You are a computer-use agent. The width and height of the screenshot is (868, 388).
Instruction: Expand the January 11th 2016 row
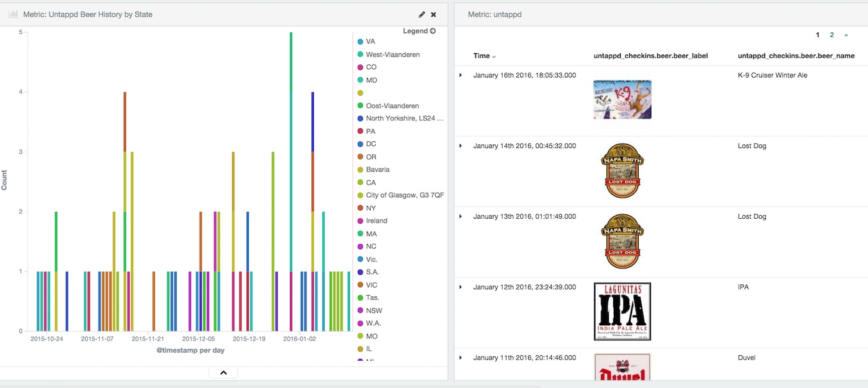461,358
